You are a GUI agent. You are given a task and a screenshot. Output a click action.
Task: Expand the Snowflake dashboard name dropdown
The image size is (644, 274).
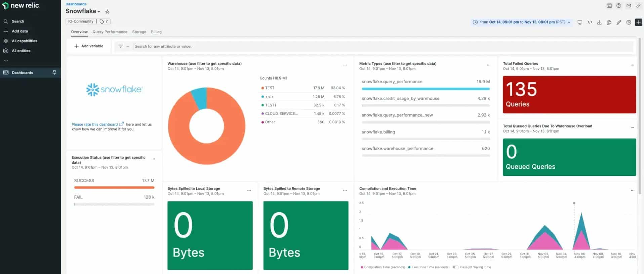(99, 12)
